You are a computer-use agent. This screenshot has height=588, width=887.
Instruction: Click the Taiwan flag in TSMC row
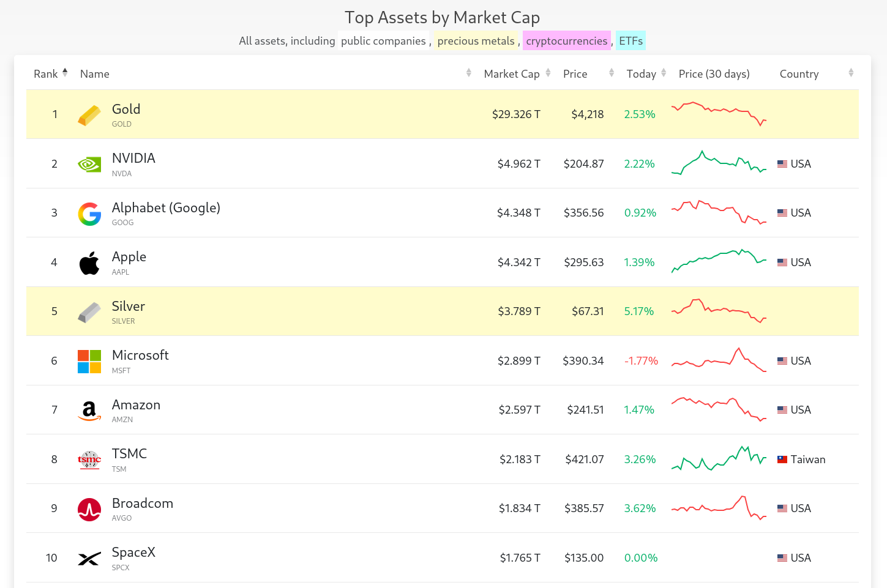point(782,460)
